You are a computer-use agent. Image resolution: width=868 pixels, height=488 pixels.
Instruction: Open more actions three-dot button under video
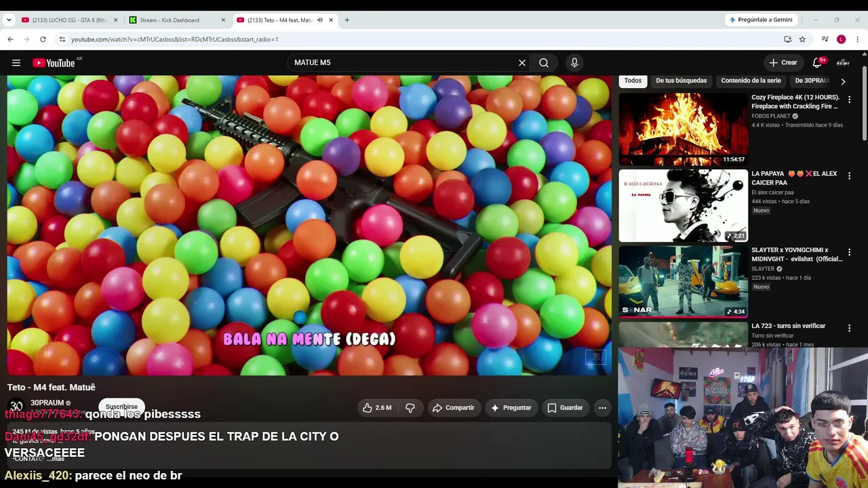tap(602, 408)
